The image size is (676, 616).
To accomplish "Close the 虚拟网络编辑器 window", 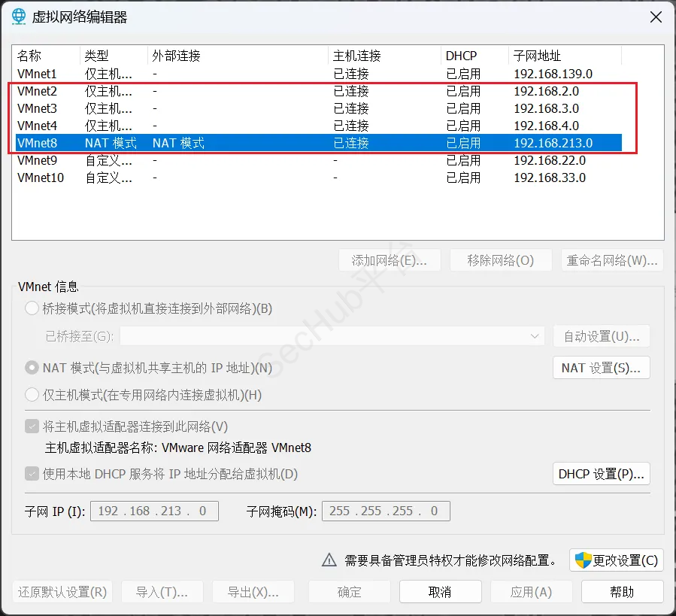I will tap(656, 17).
